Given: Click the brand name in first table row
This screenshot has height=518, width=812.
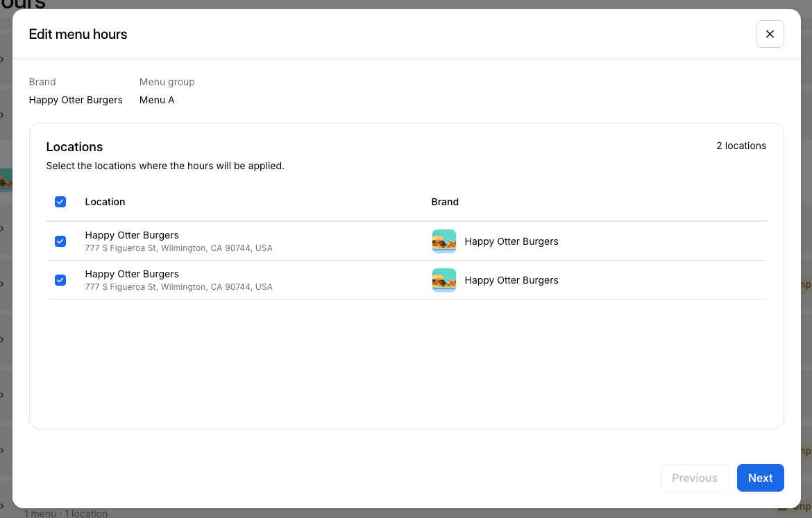Looking at the screenshot, I should click(511, 241).
